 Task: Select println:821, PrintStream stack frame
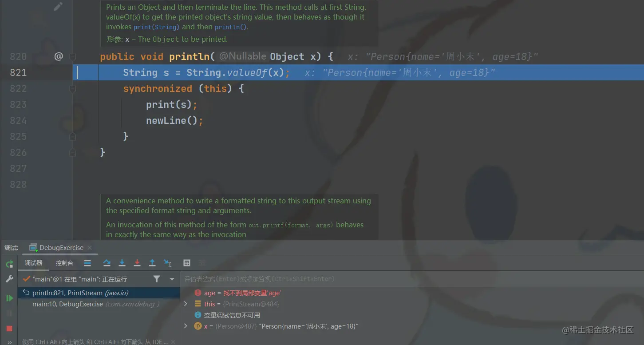(x=99, y=293)
